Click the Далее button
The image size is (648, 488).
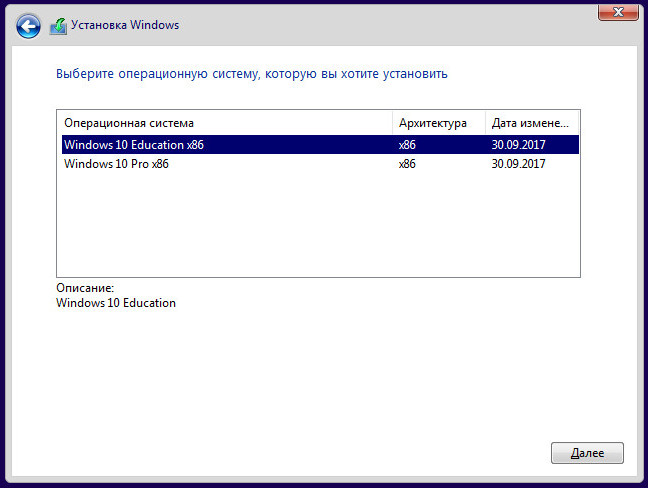pyautogui.click(x=587, y=453)
